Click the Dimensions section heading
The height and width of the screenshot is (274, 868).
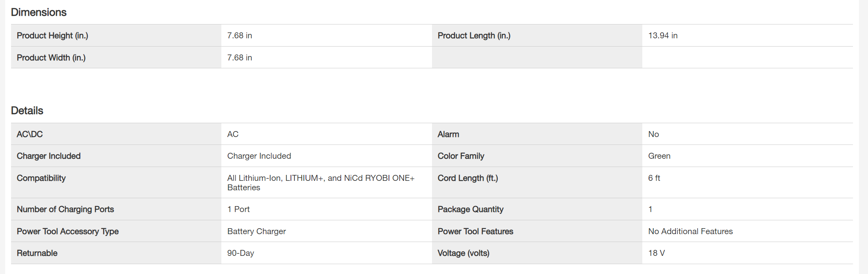tap(39, 12)
